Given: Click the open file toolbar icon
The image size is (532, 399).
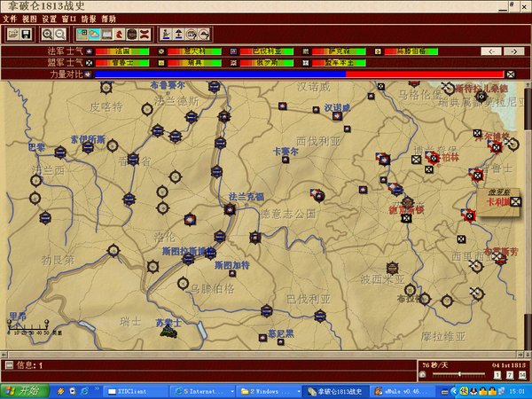Looking at the screenshot, I should click(15, 34).
